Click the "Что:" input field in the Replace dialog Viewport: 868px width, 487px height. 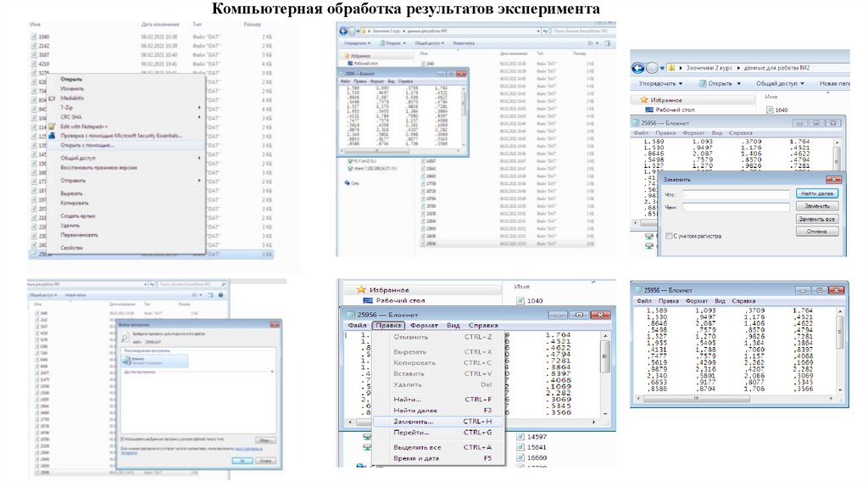pos(734,194)
